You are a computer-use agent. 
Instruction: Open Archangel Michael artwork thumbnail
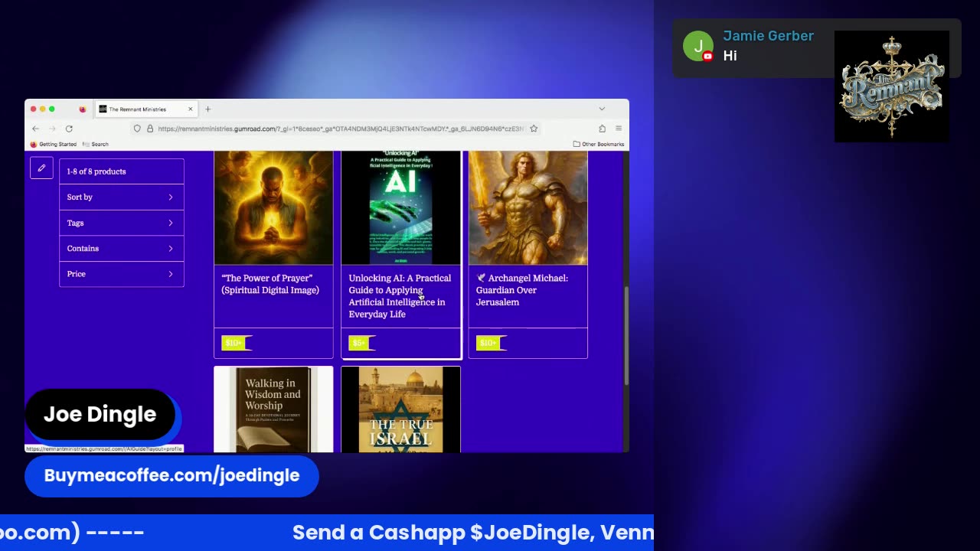[528, 207]
